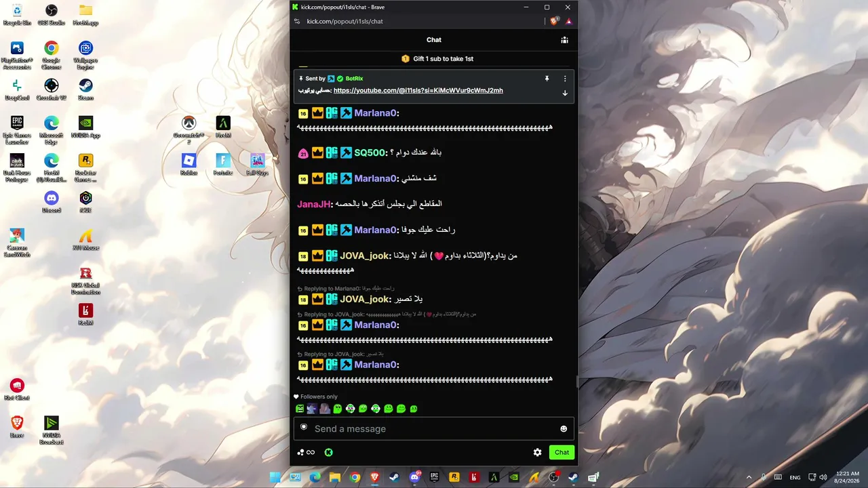Image resolution: width=868 pixels, height=488 pixels.
Task: Click the JanaJH username in chat
Action: [x=315, y=204]
